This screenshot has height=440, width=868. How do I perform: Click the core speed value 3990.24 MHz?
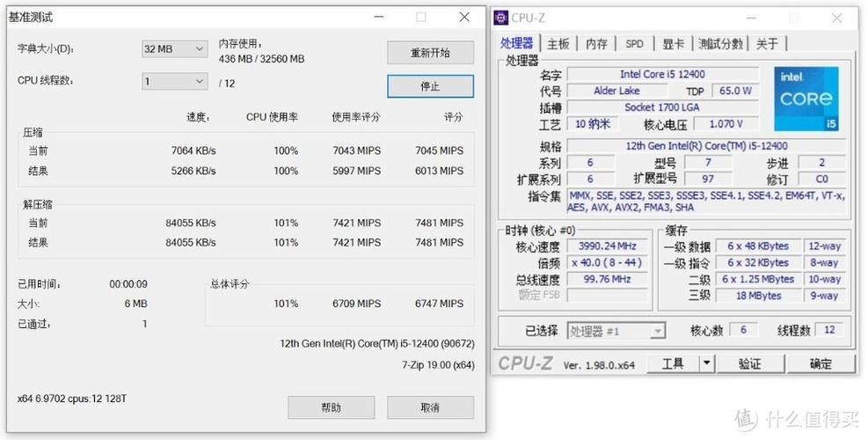click(608, 246)
